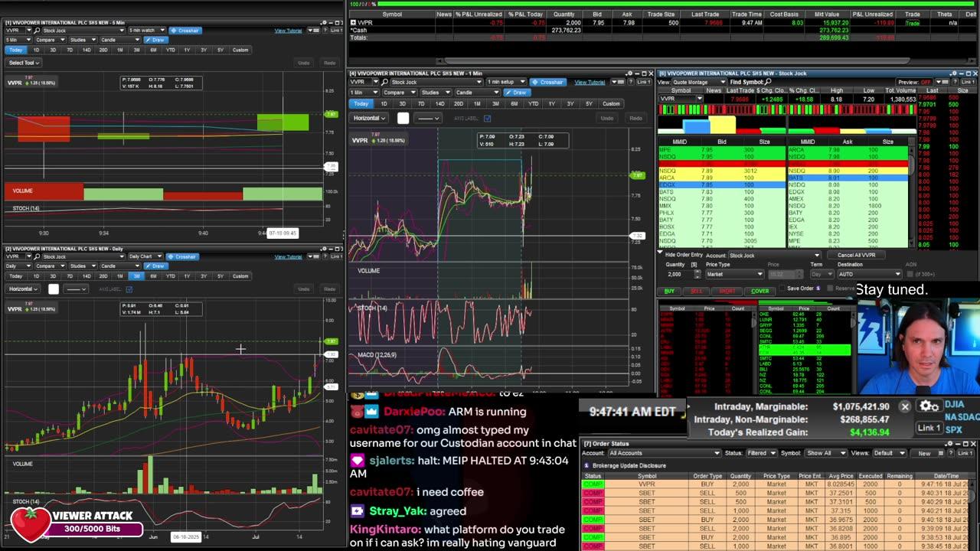Open Horizontal tool dropdown in 1 Min chart
The image size is (980, 551).
coord(370,118)
